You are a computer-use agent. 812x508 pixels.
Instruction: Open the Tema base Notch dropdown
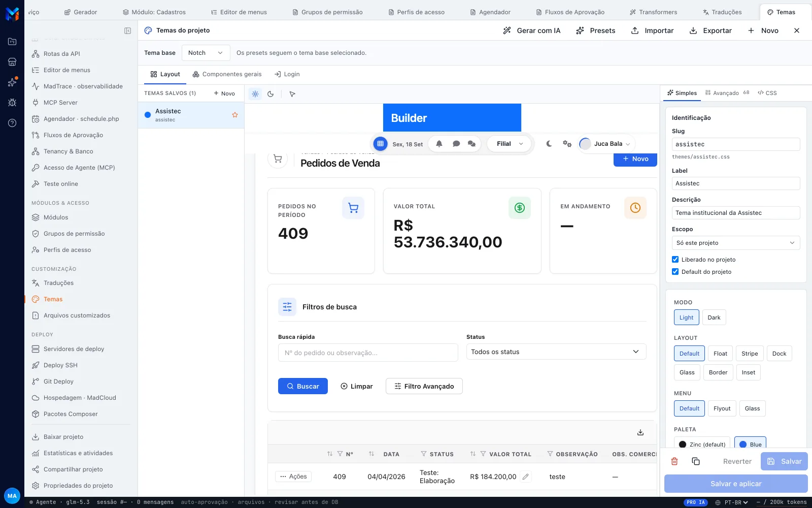206,53
